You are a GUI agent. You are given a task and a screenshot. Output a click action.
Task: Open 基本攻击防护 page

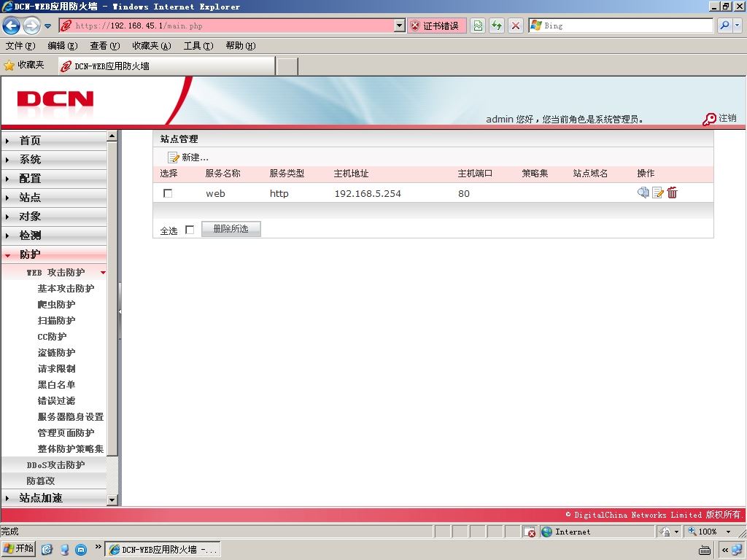(66, 289)
